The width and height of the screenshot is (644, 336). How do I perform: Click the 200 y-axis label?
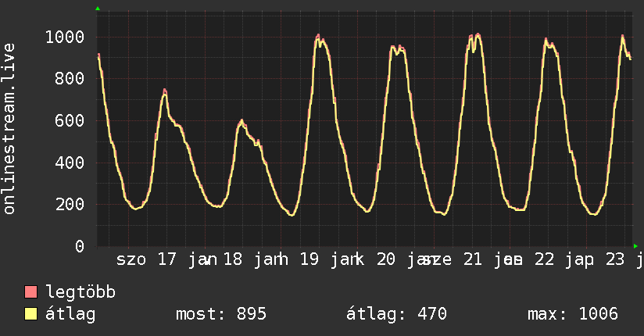(x=70, y=204)
